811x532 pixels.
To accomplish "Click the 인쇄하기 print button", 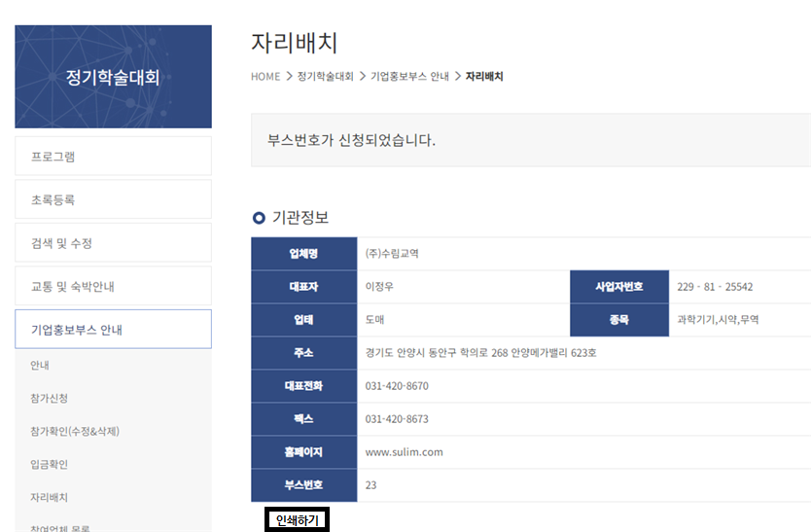I will pyautogui.click(x=297, y=520).
